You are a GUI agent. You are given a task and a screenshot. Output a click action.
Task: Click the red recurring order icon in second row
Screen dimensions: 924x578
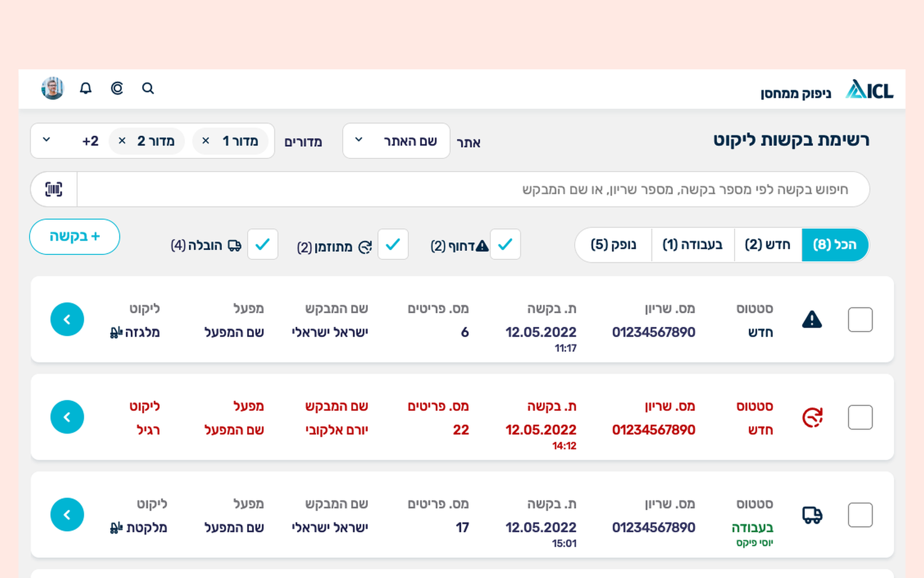click(x=812, y=417)
